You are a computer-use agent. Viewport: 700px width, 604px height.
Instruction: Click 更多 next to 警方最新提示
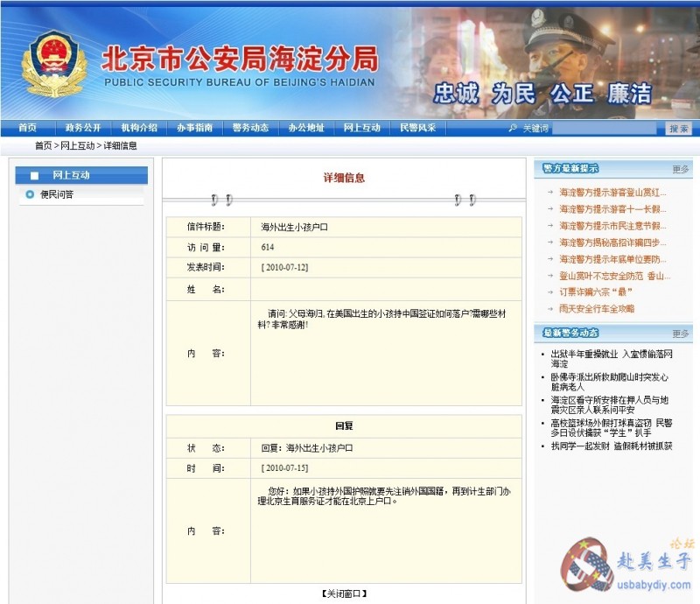coord(681,169)
